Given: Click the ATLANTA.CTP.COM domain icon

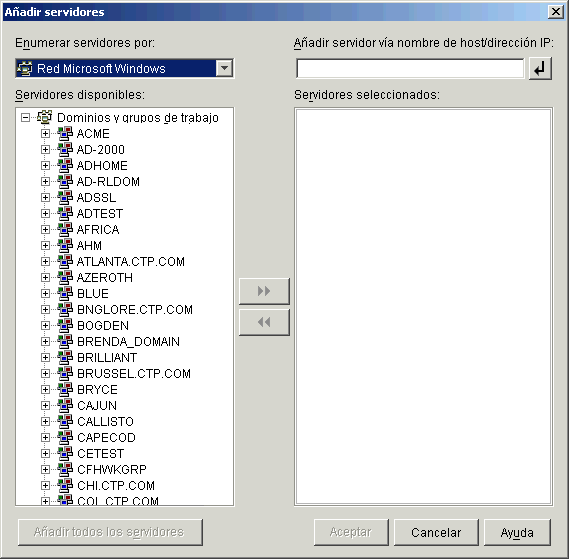Looking at the screenshot, I should pos(65,261).
